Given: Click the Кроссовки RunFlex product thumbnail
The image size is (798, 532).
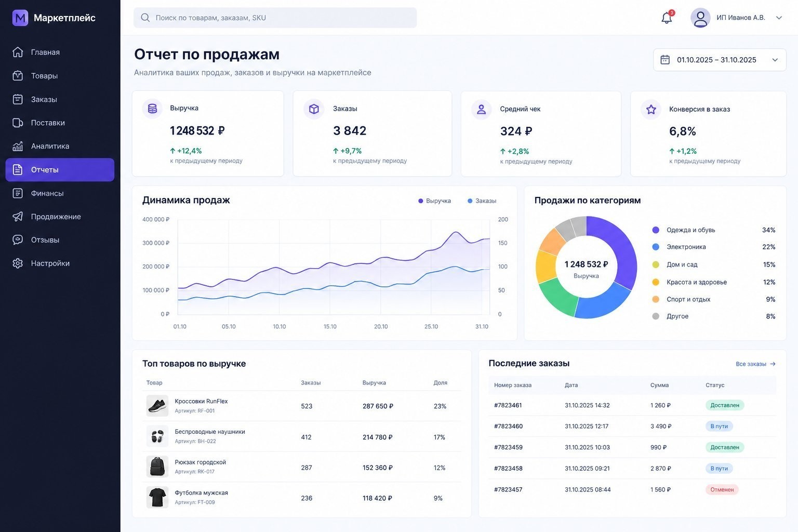Looking at the screenshot, I should click(157, 406).
